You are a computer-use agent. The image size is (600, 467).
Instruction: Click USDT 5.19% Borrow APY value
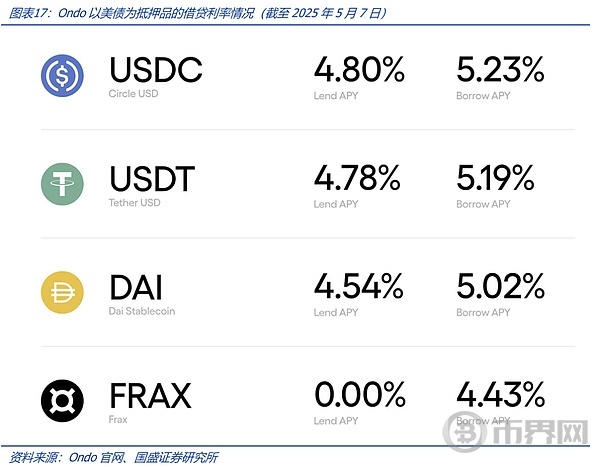coord(495,178)
